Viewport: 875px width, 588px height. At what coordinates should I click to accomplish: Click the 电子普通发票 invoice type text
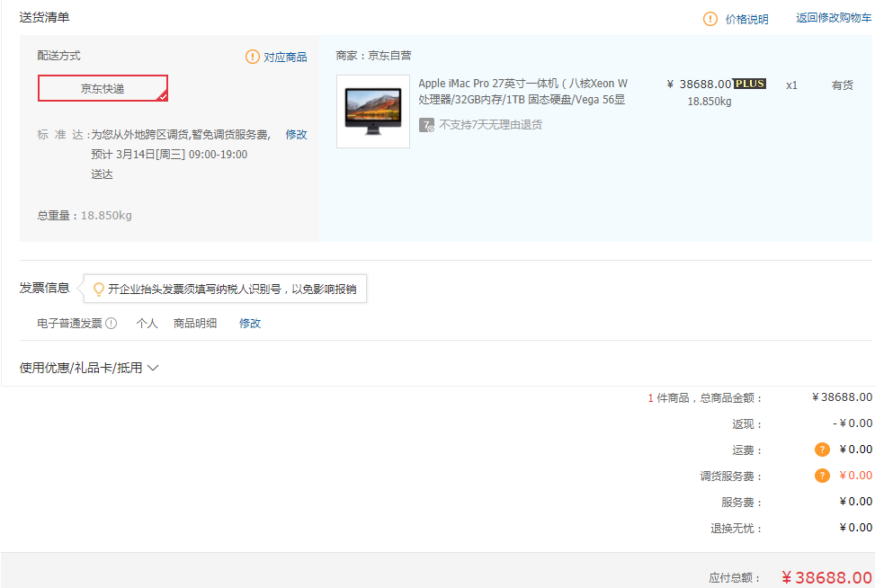pyautogui.click(x=70, y=324)
